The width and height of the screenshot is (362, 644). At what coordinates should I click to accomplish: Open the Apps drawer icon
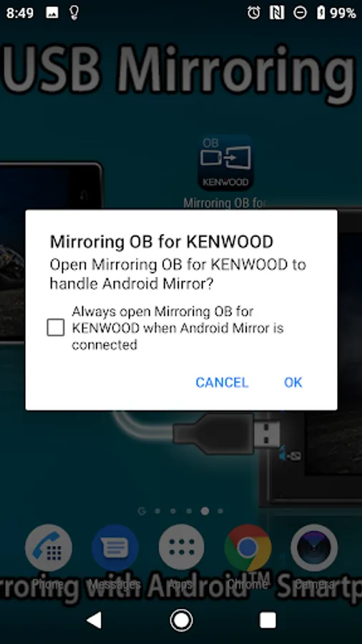point(182,547)
